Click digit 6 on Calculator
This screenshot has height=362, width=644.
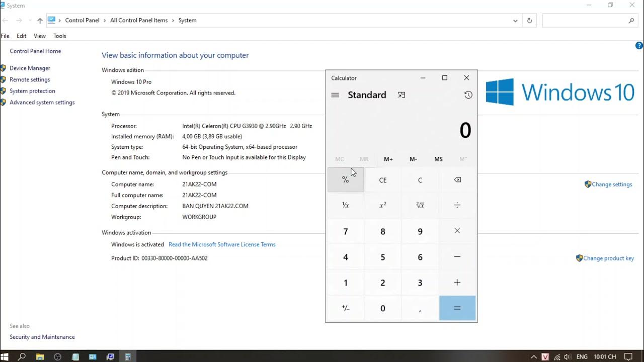point(420,257)
